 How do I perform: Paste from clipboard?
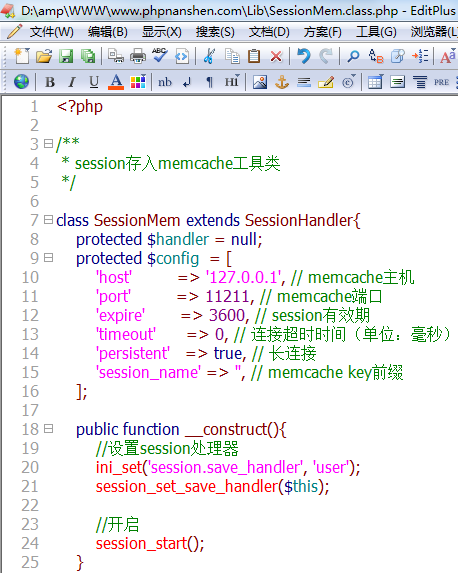254,56
